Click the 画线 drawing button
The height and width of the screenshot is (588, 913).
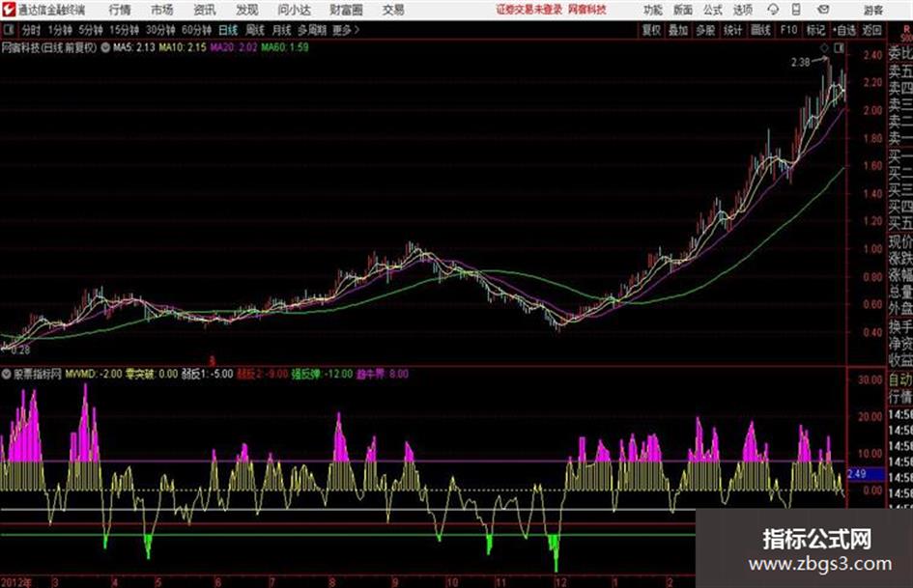(760, 30)
